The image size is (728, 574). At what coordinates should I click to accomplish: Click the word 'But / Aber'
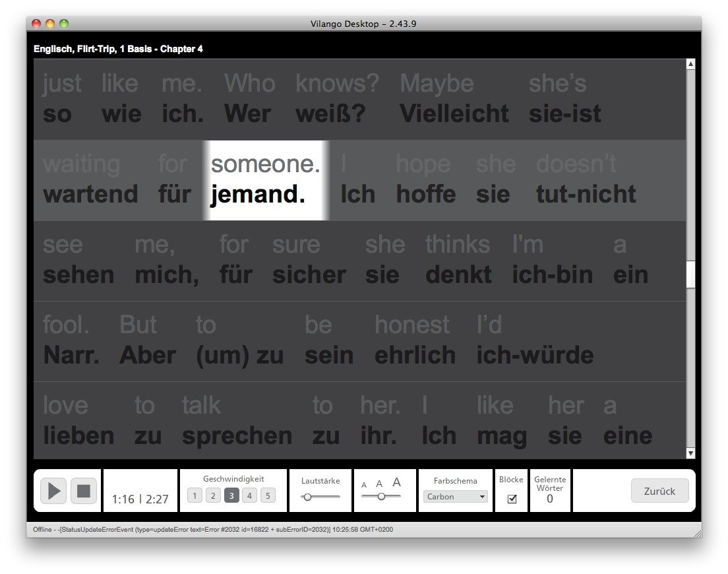148,340
